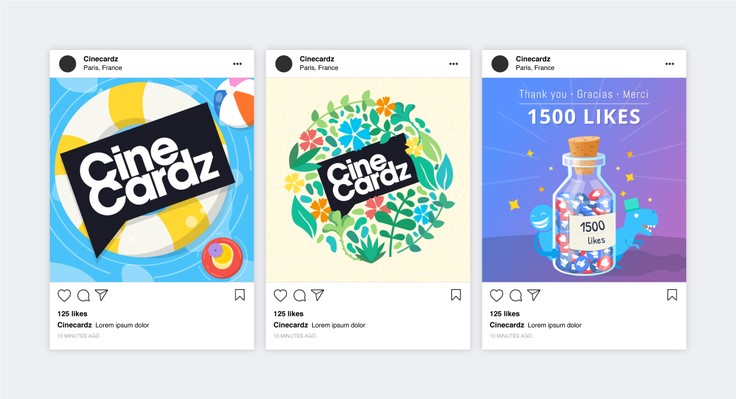The width and height of the screenshot is (736, 399).
Task: Open more options on 1500 likes post
Action: (670, 64)
